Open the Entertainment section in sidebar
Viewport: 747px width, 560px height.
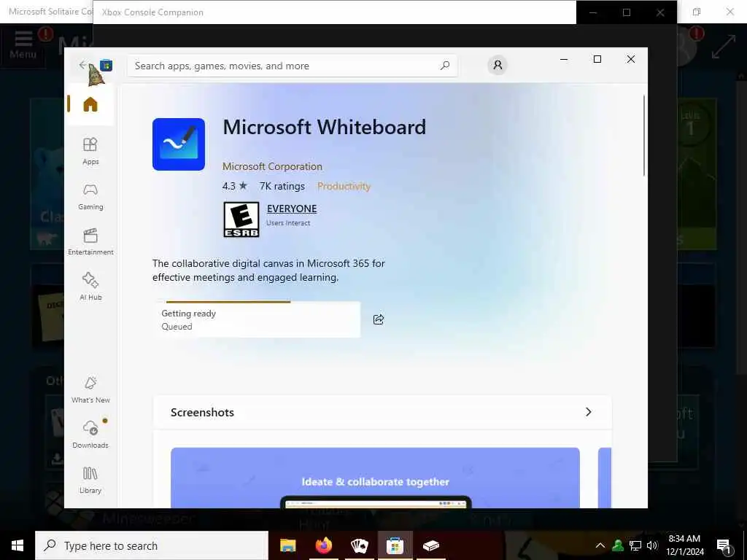point(90,242)
